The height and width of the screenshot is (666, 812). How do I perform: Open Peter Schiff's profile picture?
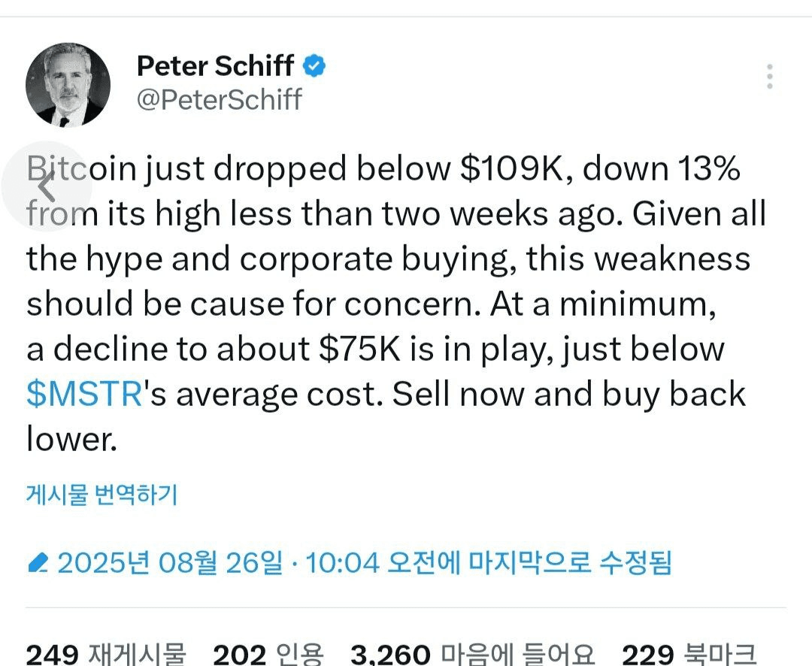point(68,85)
